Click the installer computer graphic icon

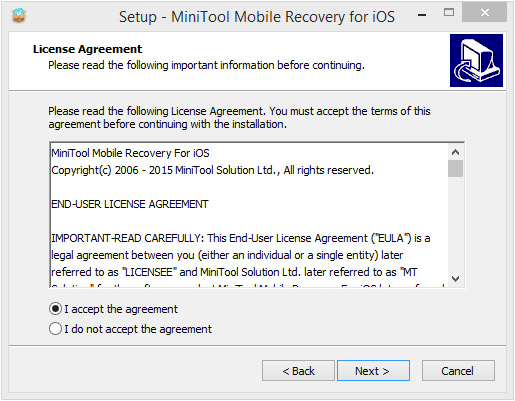pos(476,60)
